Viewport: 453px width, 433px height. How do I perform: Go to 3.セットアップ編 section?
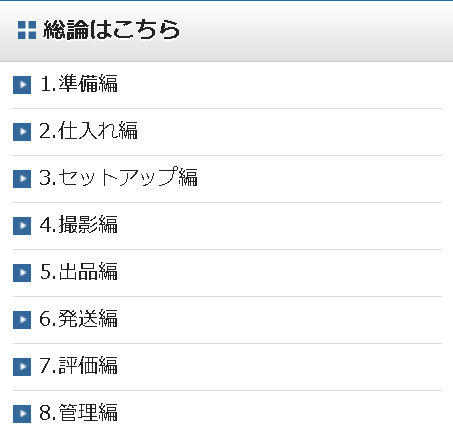coord(118,177)
